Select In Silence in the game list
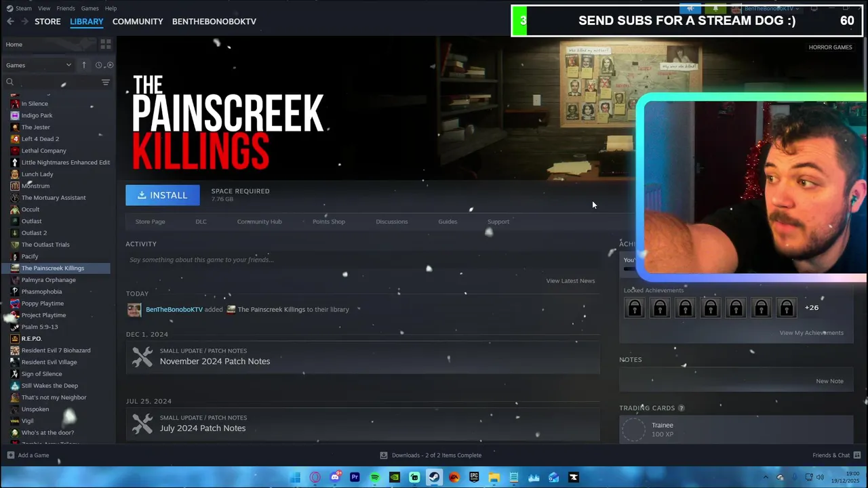The width and height of the screenshot is (868, 488). [x=35, y=104]
